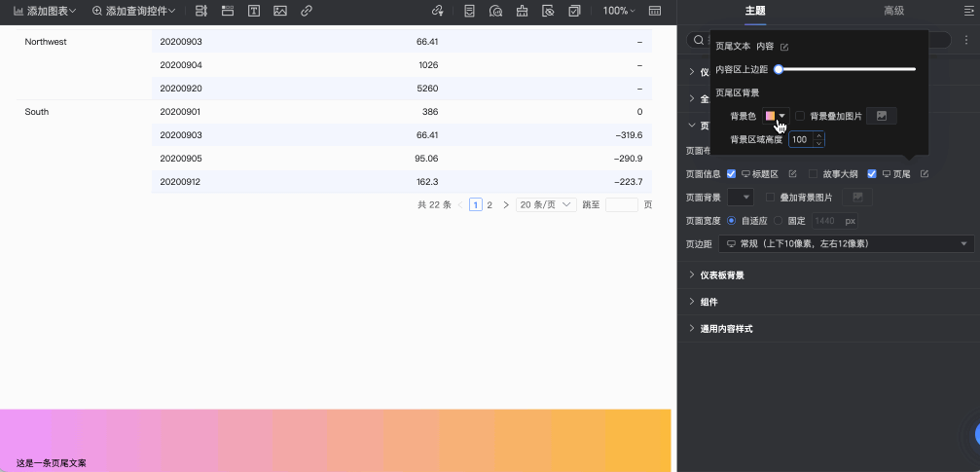
Task: Insert a rich text box via T icon
Action: click(254, 11)
